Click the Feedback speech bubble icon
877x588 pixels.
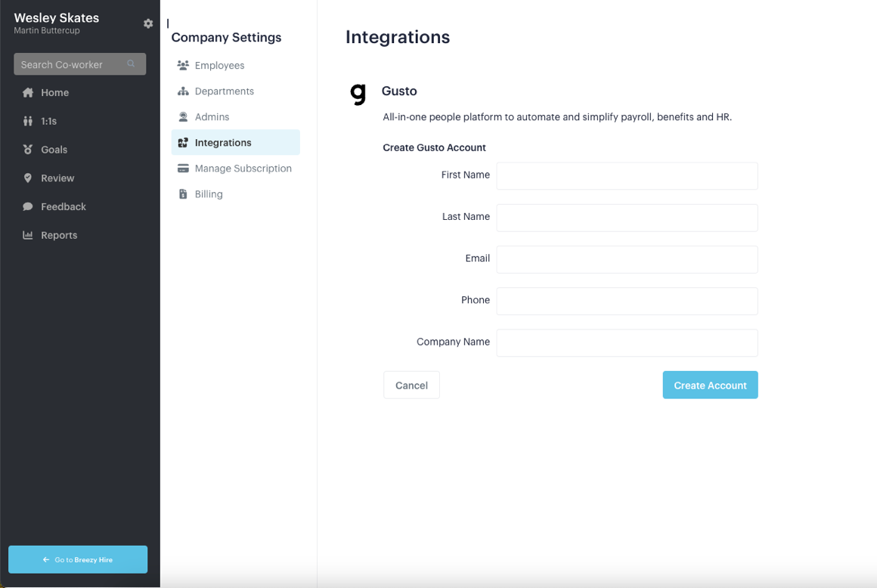(x=27, y=207)
